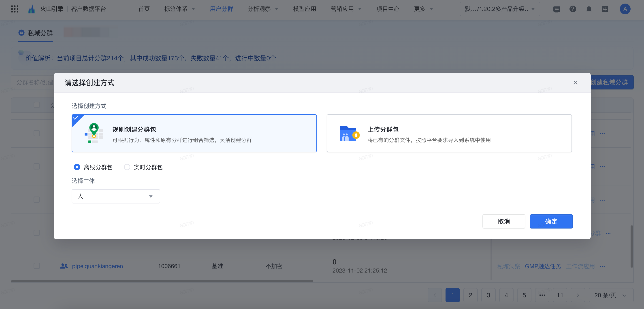The image size is (644, 309).
Task: Go to the next page arrow
Action: pos(578,295)
